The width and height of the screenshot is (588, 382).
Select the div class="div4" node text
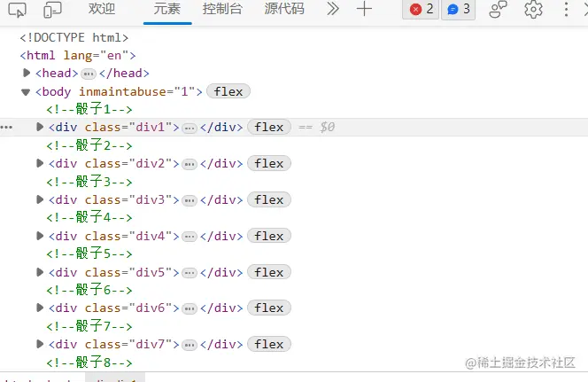tap(114, 236)
